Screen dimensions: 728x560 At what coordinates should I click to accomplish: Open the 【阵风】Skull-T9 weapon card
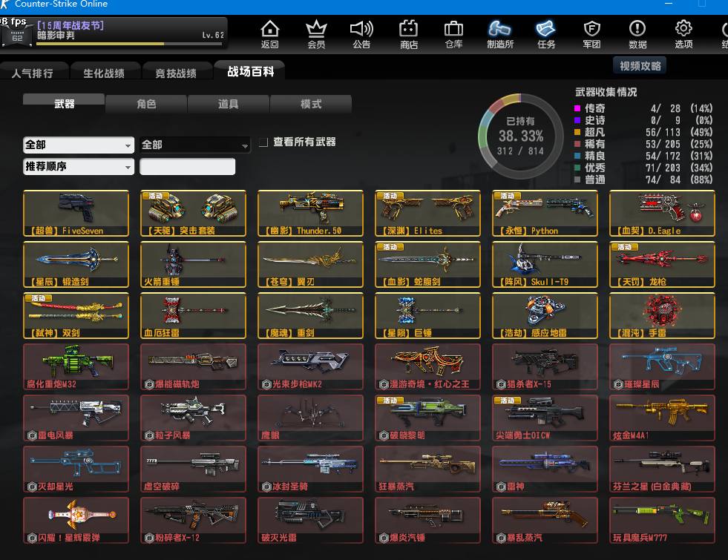tap(545, 265)
